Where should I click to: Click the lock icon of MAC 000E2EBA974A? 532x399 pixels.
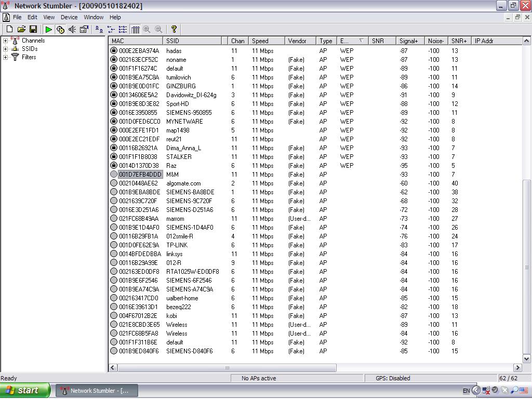(114, 50)
